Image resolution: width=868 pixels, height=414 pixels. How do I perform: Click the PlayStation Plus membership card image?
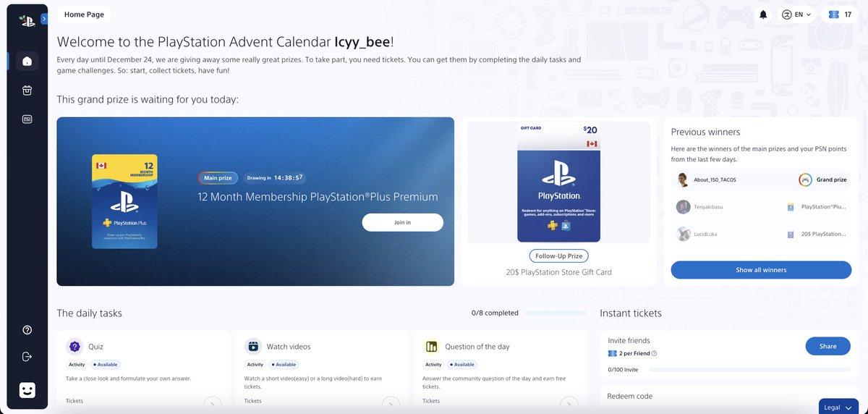pos(125,202)
